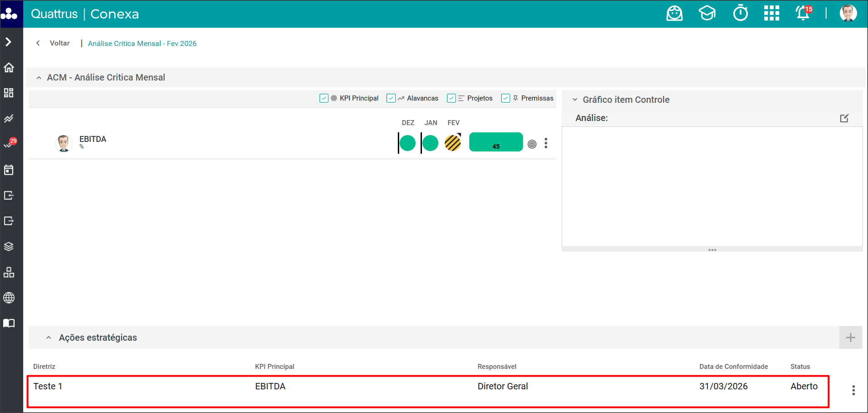
Task: Collapse the Gráfico item Controle panel
Action: pos(575,100)
